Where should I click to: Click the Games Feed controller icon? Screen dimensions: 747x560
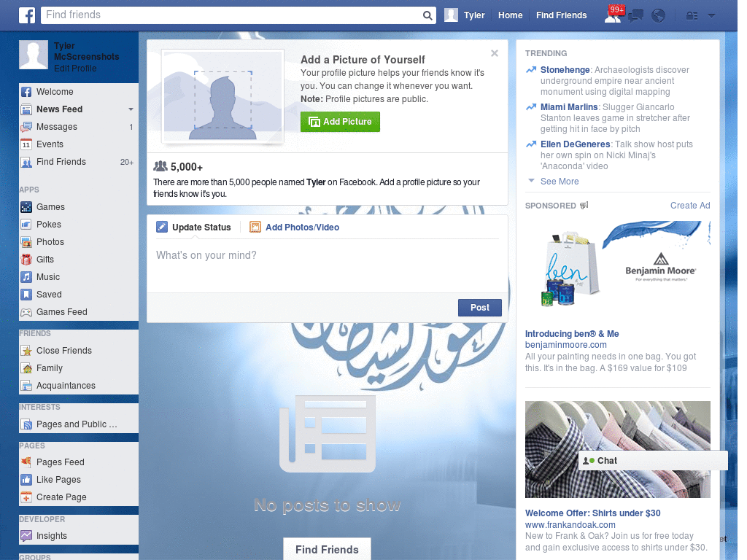click(26, 312)
